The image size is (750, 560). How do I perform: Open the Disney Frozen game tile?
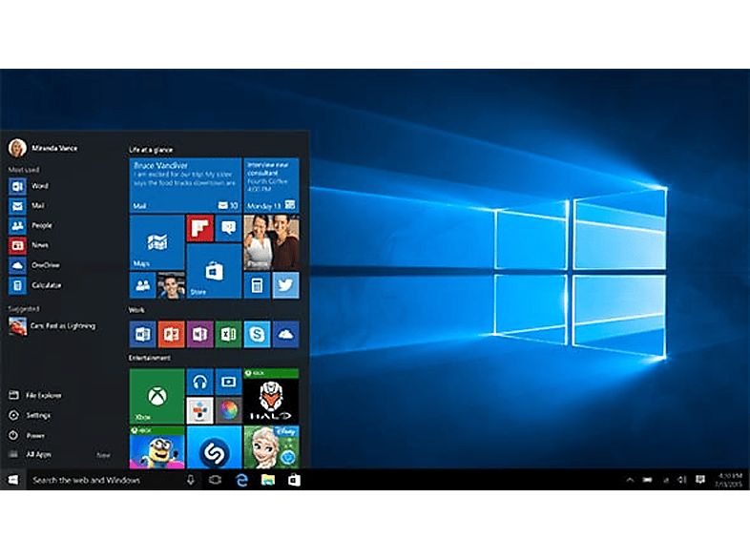point(271,447)
